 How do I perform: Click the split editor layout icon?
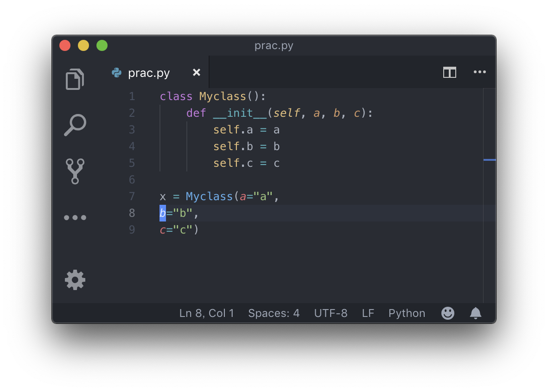[x=449, y=72]
